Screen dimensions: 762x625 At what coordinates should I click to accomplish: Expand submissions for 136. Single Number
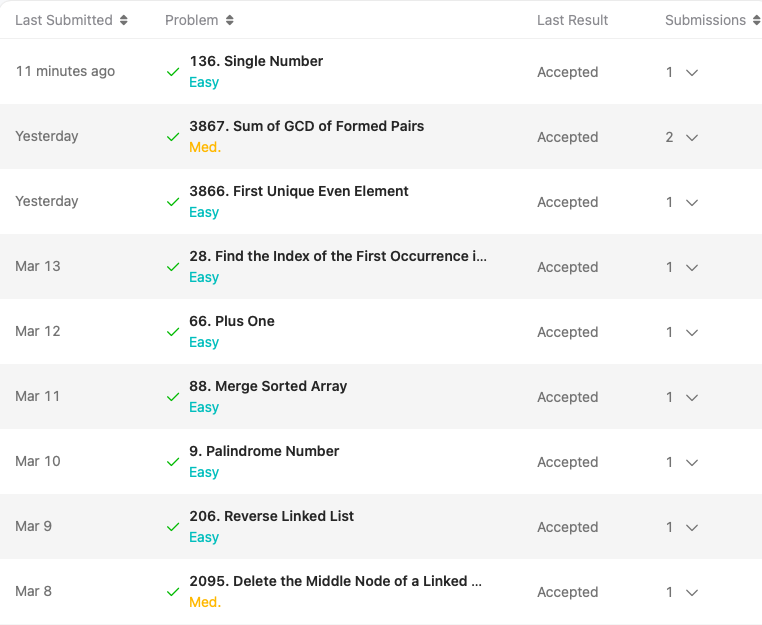pos(691,72)
